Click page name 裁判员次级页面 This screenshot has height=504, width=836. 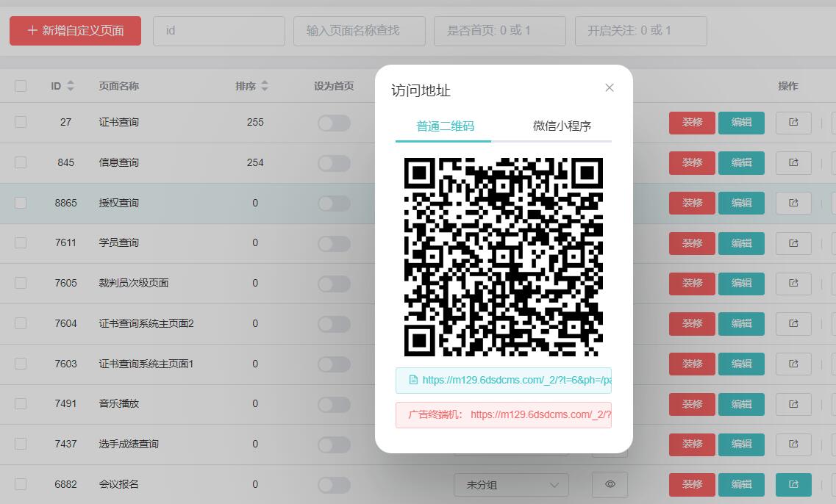point(133,283)
